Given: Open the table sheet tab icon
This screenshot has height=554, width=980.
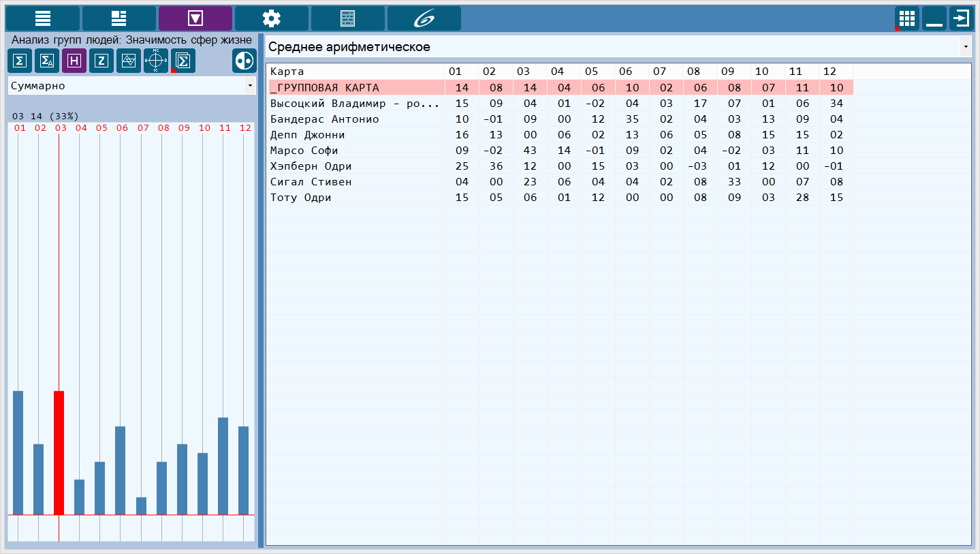Looking at the screenshot, I should 348,18.
